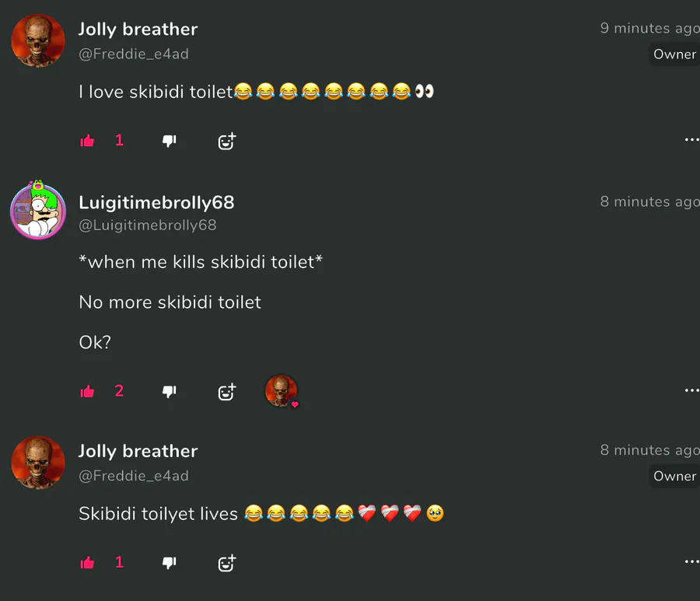The height and width of the screenshot is (601, 700).
Task: Dislike the 'I love skibidi toilet' comment
Action: click(170, 141)
